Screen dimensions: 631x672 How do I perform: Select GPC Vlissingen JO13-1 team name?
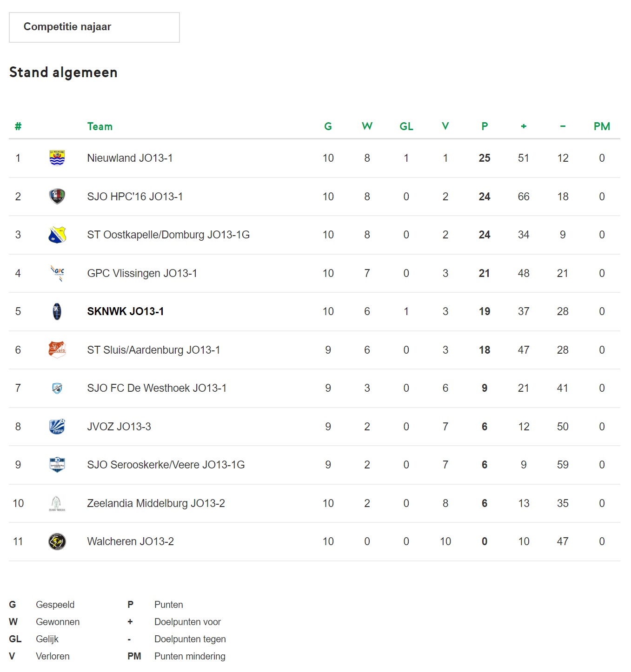tap(142, 273)
